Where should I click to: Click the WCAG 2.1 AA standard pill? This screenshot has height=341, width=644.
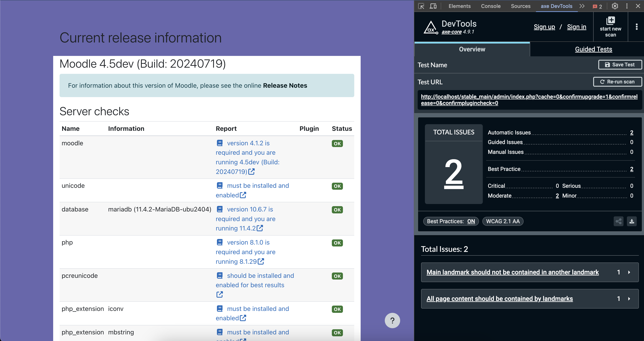503,221
